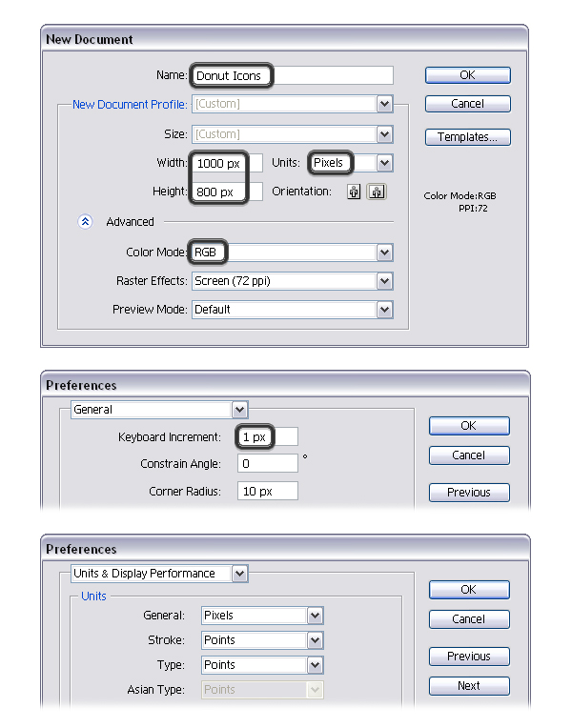Click Previous in the General Preferences dialog

469,493
